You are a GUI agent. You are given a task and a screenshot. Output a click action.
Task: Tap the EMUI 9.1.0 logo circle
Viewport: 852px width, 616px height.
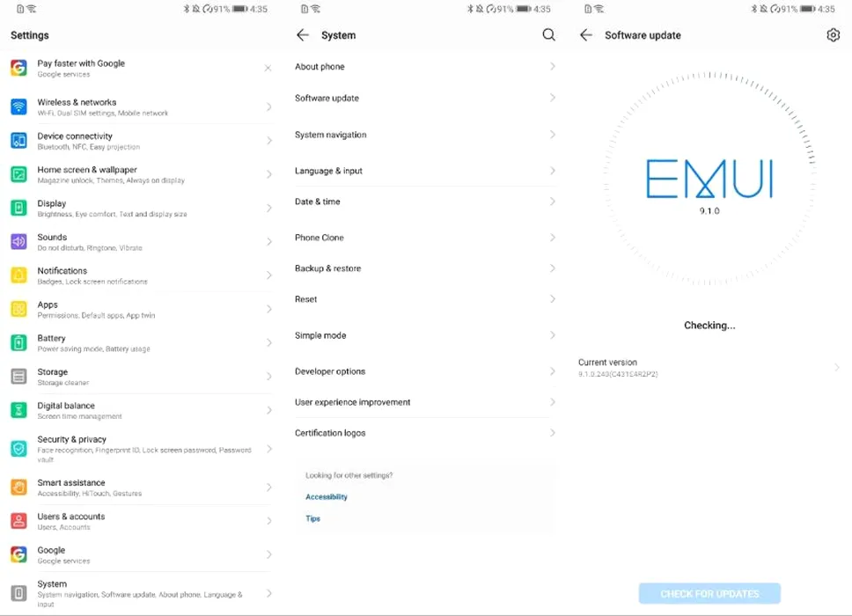click(x=709, y=180)
